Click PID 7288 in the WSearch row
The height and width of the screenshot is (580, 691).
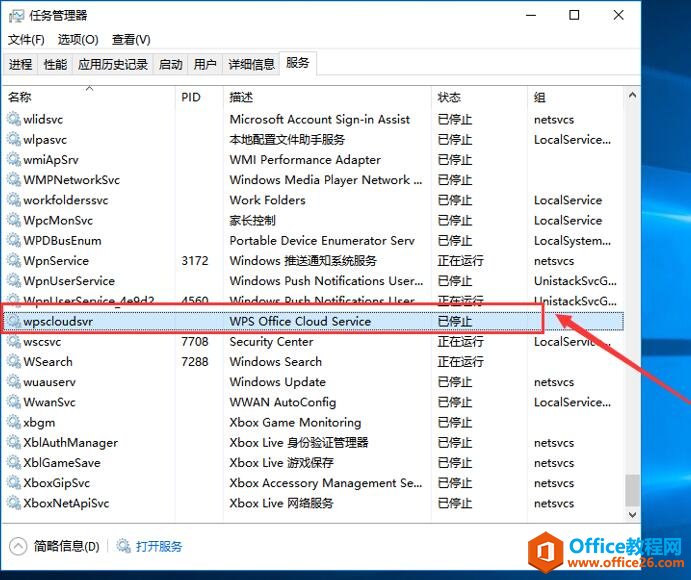pos(195,362)
